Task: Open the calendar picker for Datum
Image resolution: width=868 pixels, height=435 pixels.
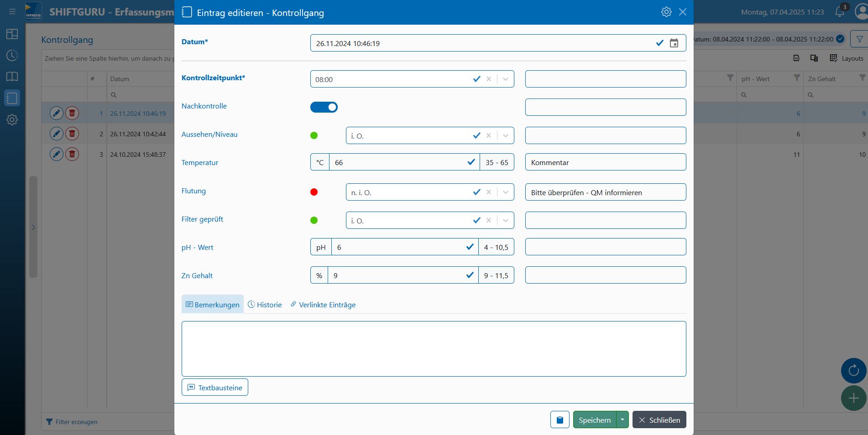Action: point(674,43)
